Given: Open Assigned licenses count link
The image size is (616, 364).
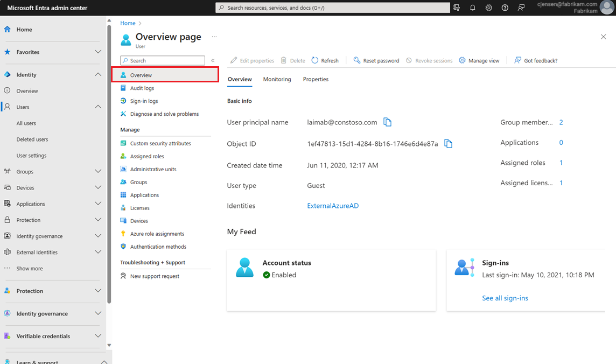Looking at the screenshot, I should [x=561, y=183].
